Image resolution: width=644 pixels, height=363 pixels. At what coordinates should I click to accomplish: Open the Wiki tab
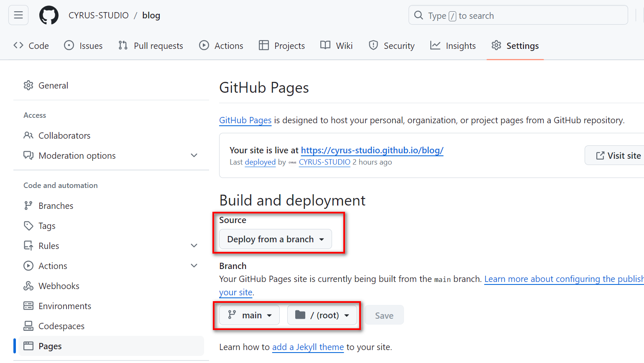point(337,46)
